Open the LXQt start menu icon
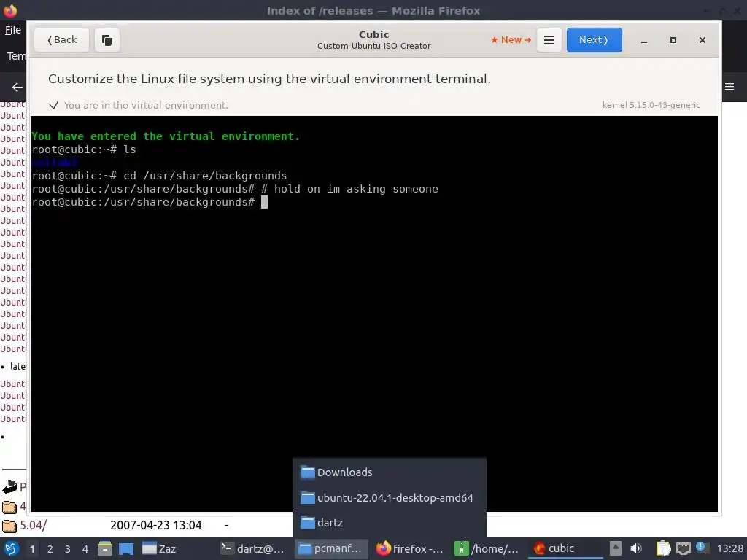Screen dimensions: 747x560 11,548
